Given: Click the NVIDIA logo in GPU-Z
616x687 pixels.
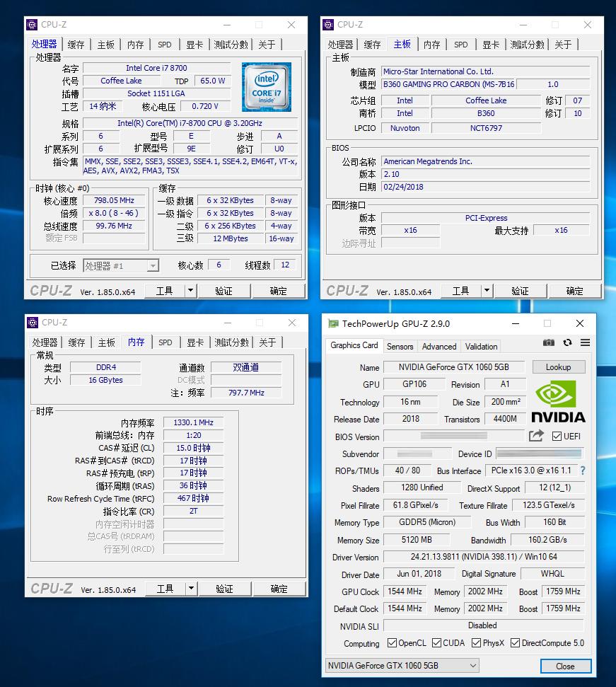Looking at the screenshot, I should [557, 401].
